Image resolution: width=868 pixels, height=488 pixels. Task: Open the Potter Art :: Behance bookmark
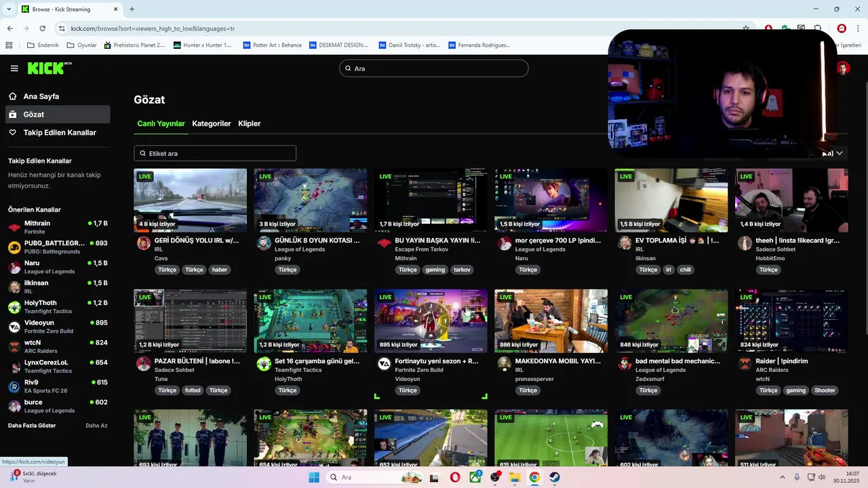pyautogui.click(x=272, y=45)
